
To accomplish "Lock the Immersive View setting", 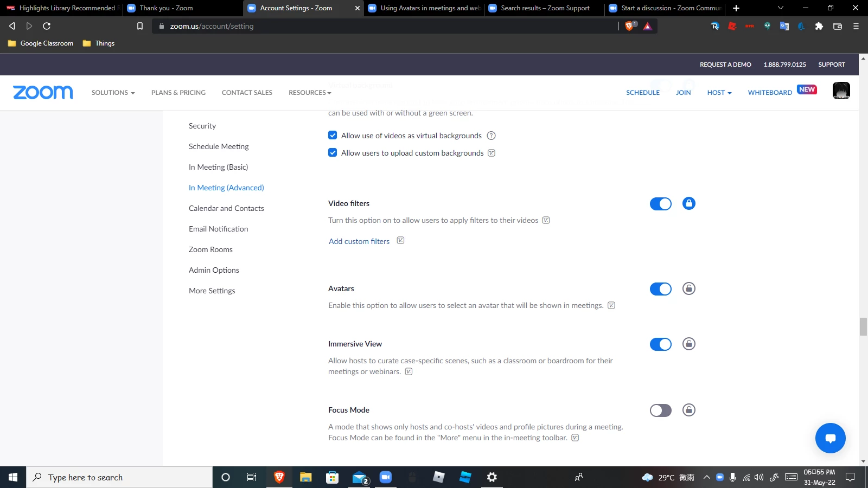I will pos(689,344).
